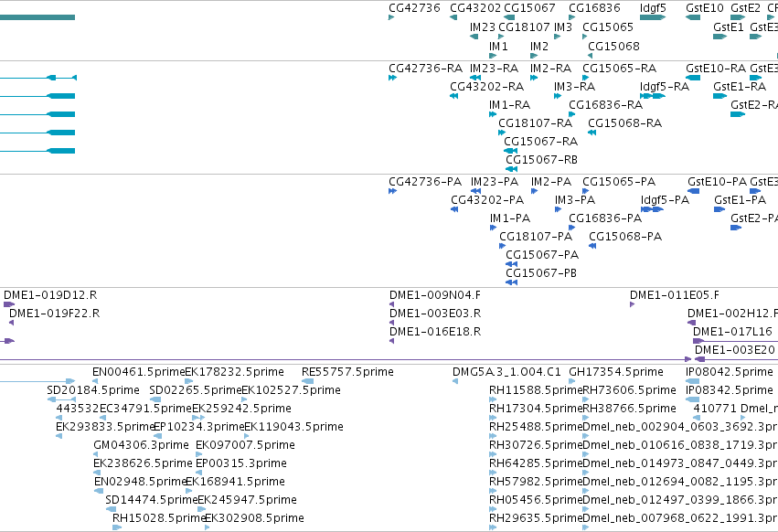Click the CG18107 gene label

tap(524, 27)
